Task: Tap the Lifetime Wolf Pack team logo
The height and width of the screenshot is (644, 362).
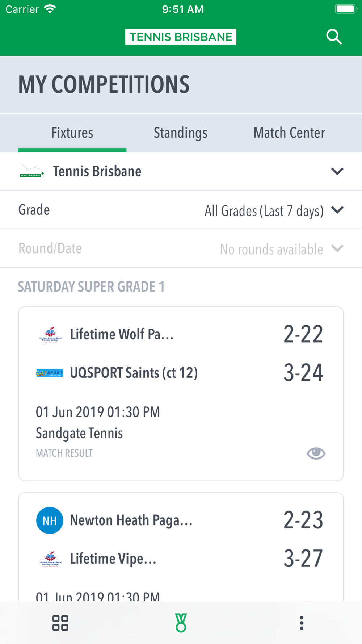Action: point(50,334)
